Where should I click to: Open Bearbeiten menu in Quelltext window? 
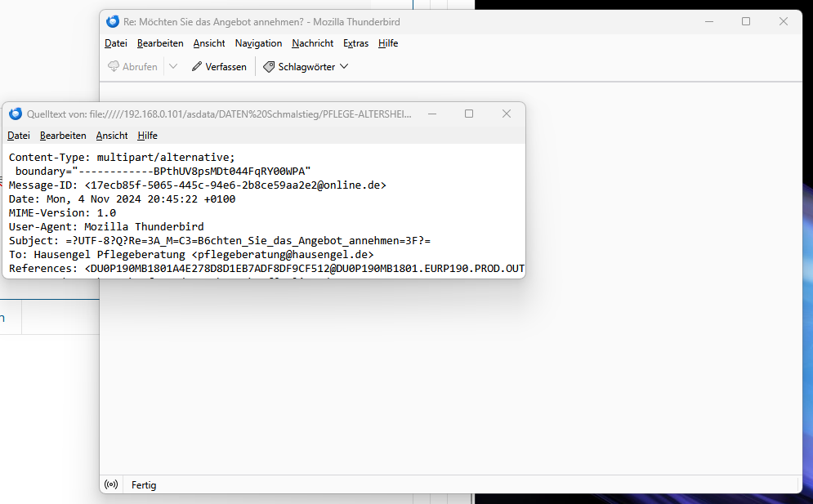click(x=63, y=136)
